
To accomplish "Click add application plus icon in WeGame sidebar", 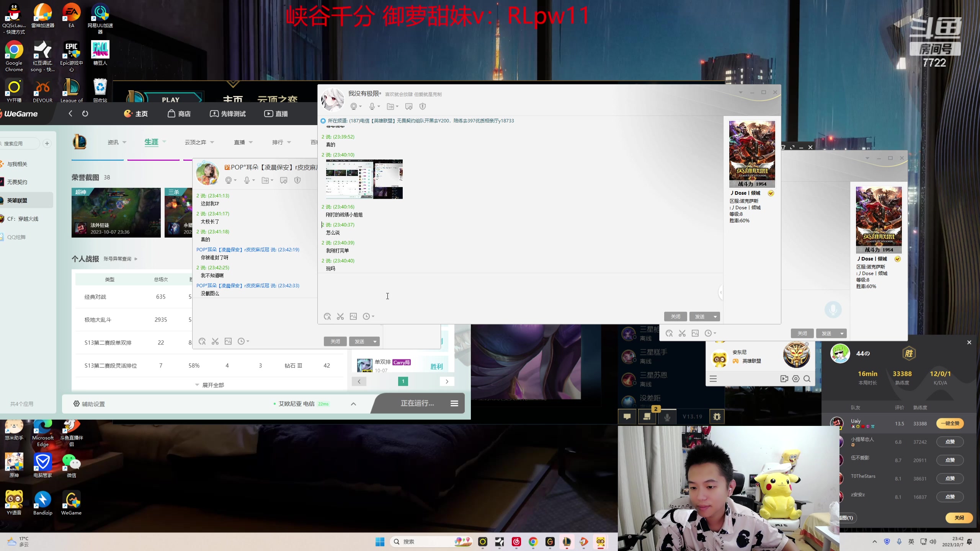I will coord(47,143).
